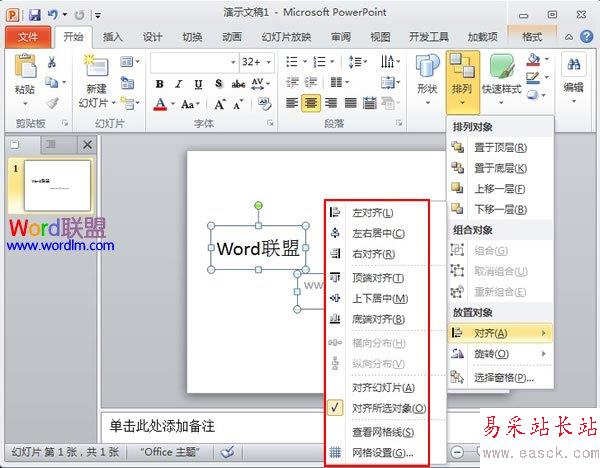
Task: Click the Shape Fill bucket icon
Action: [533, 59]
